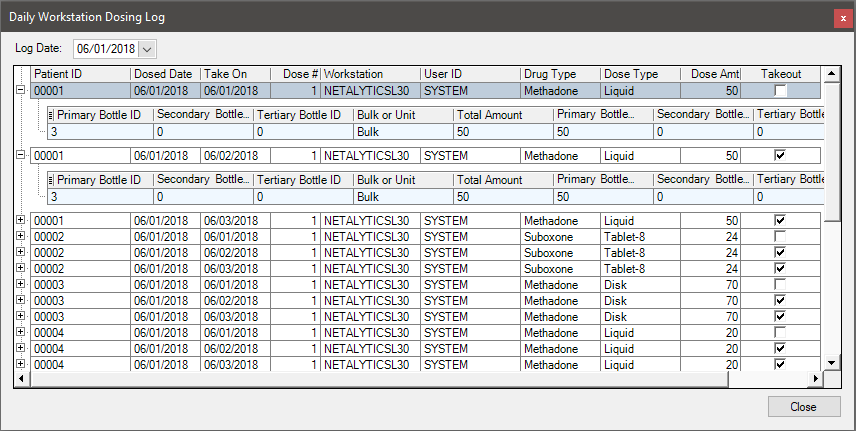Select 'Tablet-8' cell for 00002 take on 06/01/2018

[640, 237]
